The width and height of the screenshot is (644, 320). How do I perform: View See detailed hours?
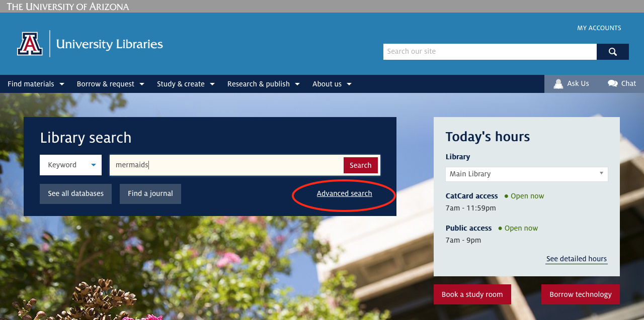click(x=576, y=259)
